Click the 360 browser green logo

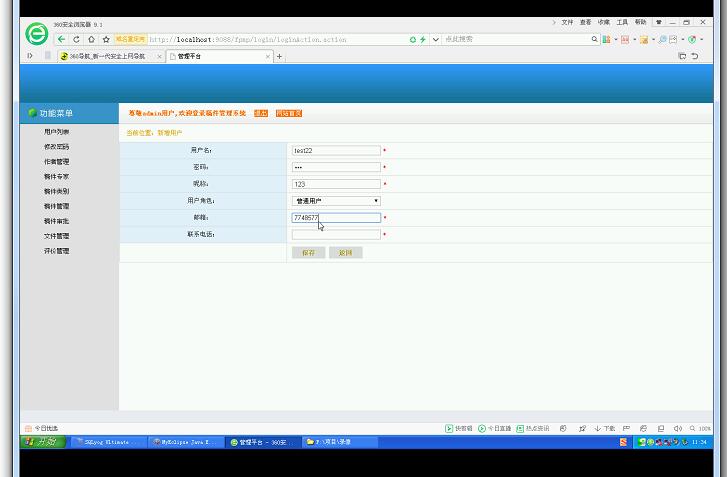(37, 34)
